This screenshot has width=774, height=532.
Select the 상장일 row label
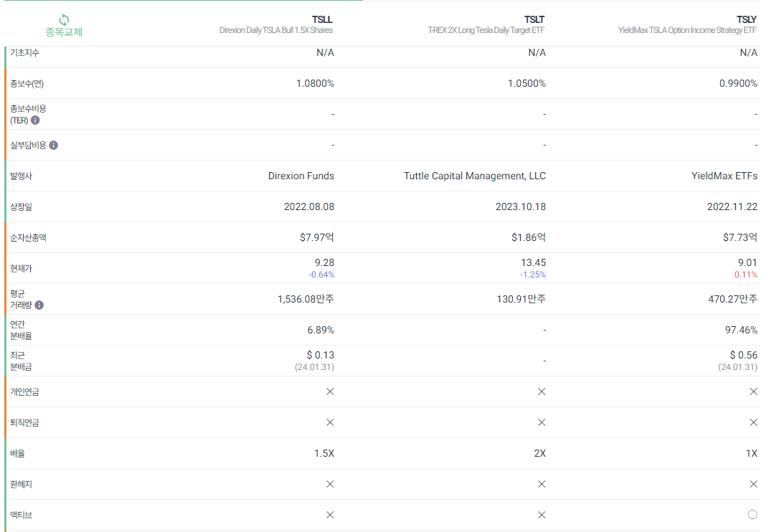click(21, 206)
